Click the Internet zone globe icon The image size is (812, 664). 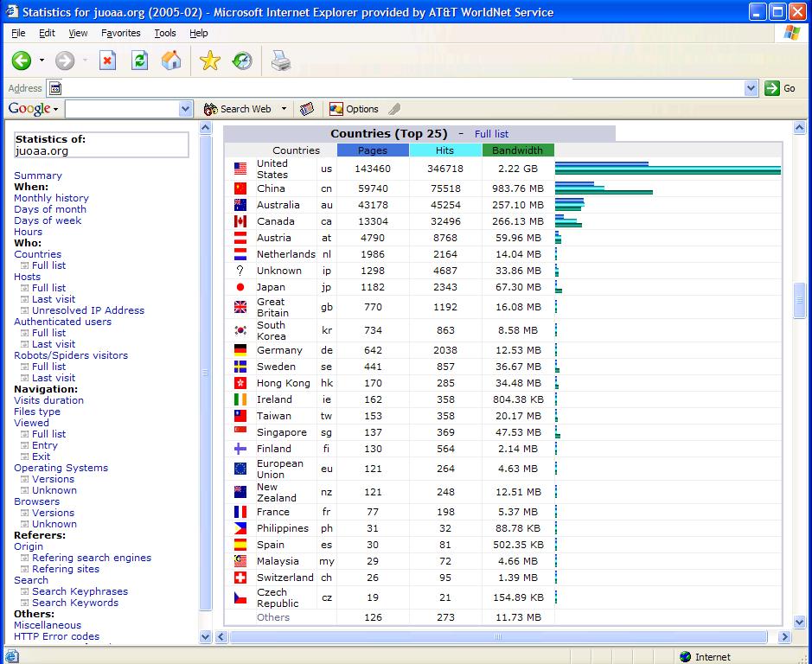pyautogui.click(x=685, y=657)
